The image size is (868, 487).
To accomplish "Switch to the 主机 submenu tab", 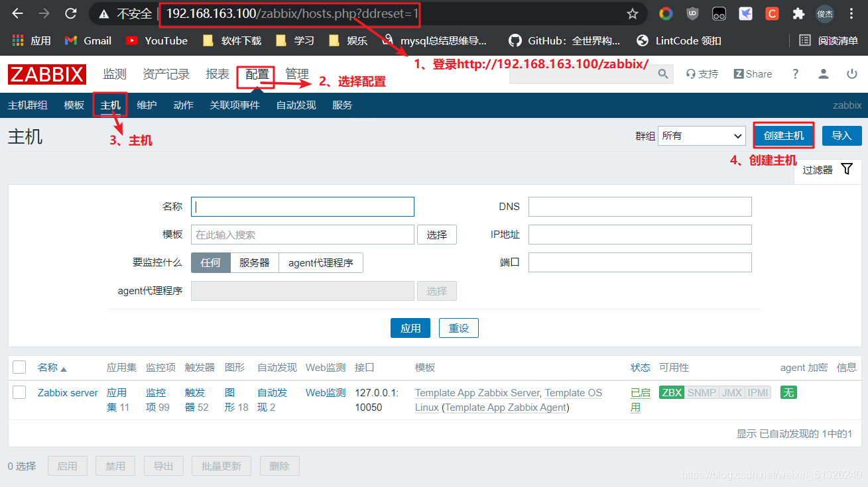I will (x=111, y=105).
